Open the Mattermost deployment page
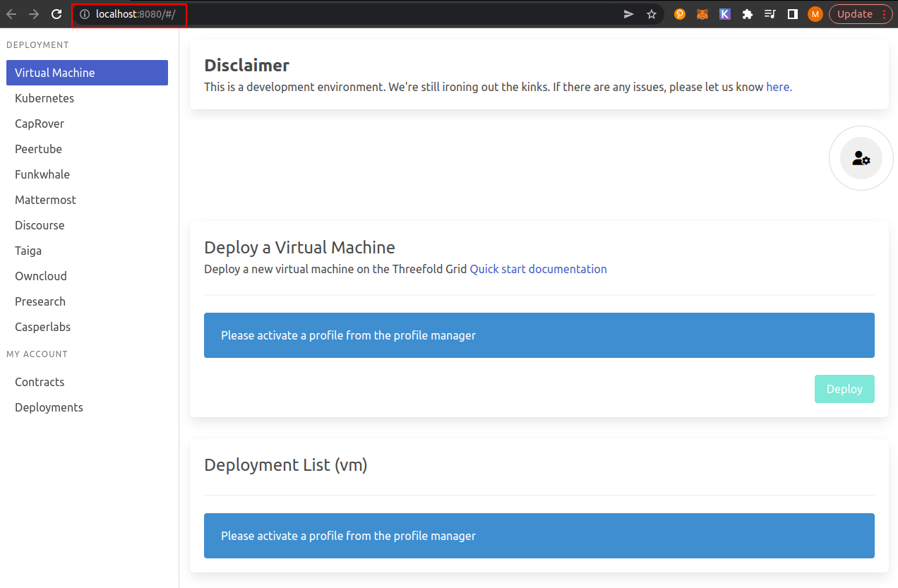This screenshot has height=588, width=898. 45,200
